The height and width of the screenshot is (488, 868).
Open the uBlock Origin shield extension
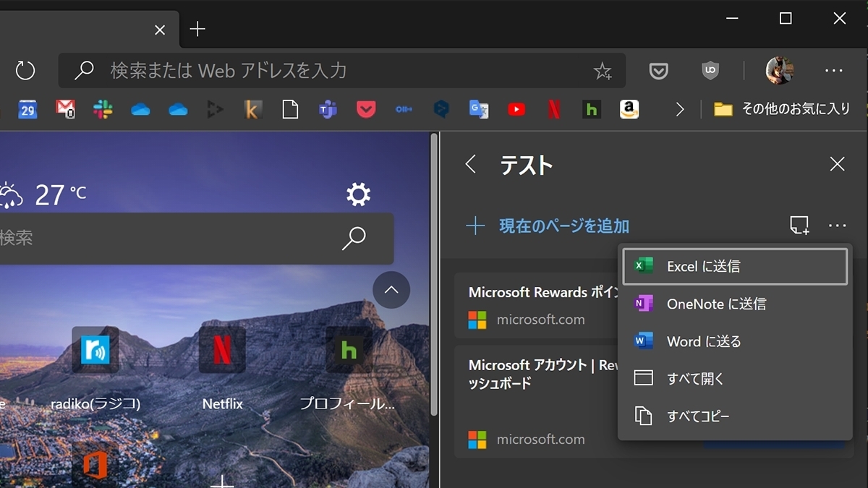(x=710, y=70)
